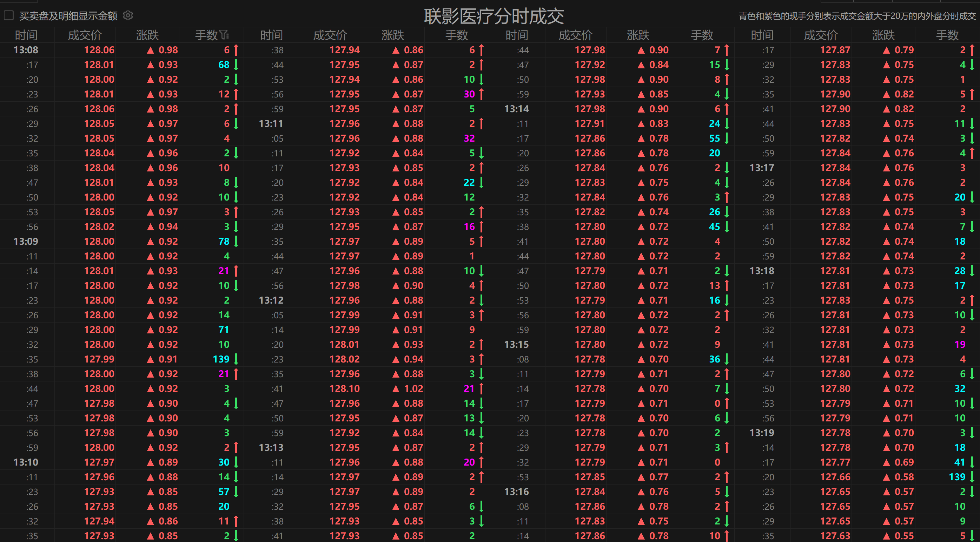Select the 128.10 price cell
Viewport: 980px width, 542px height.
[344, 389]
